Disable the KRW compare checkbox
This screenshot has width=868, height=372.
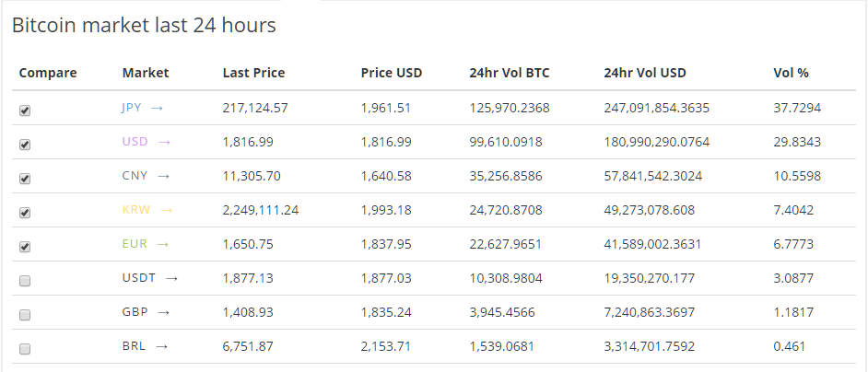click(x=25, y=212)
